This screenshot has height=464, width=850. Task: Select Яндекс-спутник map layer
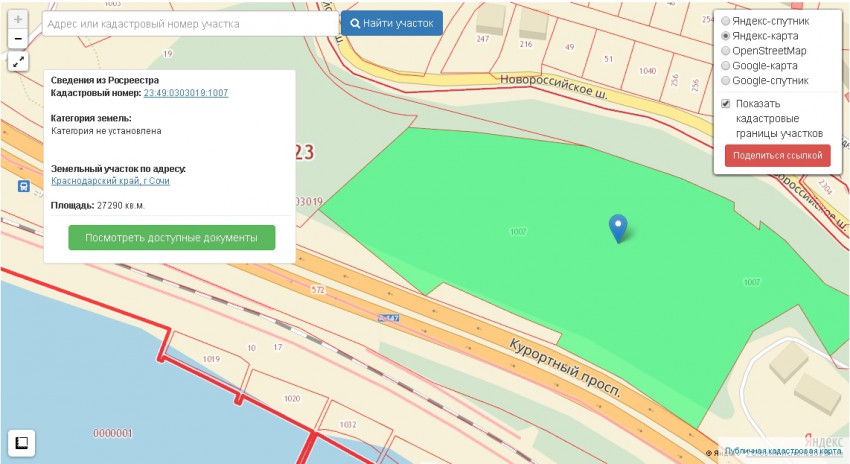click(x=726, y=21)
